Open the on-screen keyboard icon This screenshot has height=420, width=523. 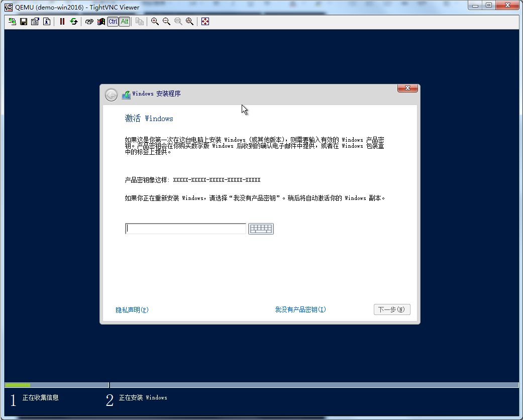[x=261, y=229]
